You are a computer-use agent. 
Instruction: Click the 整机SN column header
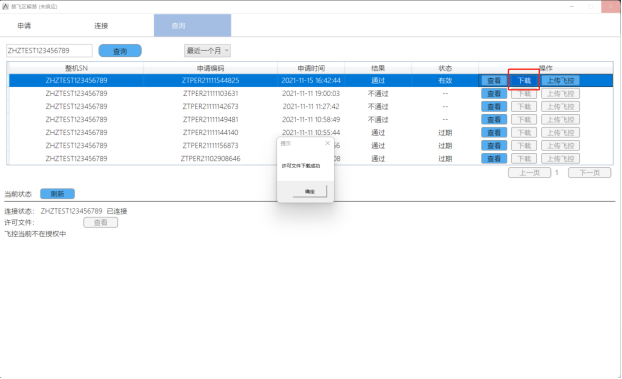coord(76,68)
